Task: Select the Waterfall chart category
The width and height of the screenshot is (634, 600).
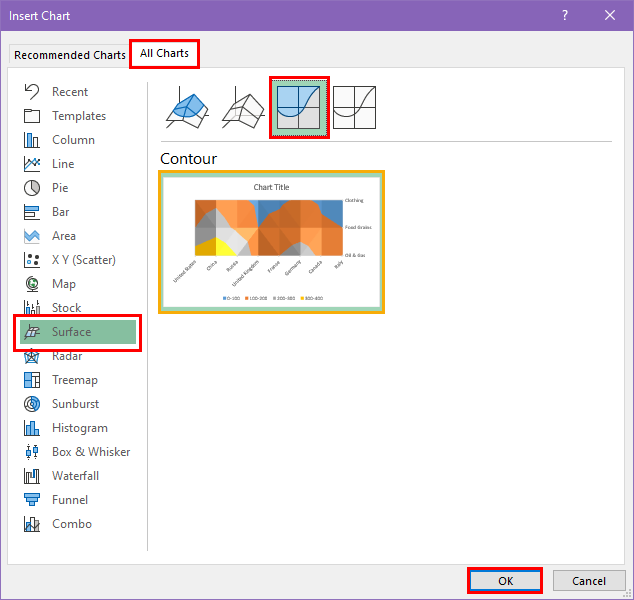Action: [x=78, y=476]
